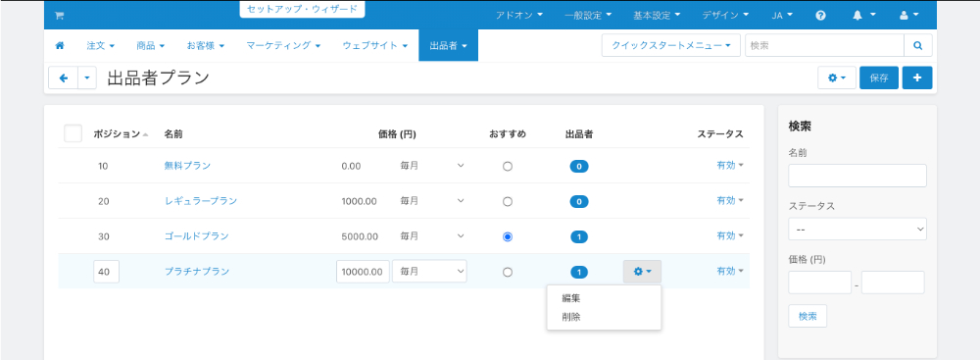This screenshot has height=360, width=980.
Task: Open the 基本設定 menu
Action: (657, 15)
